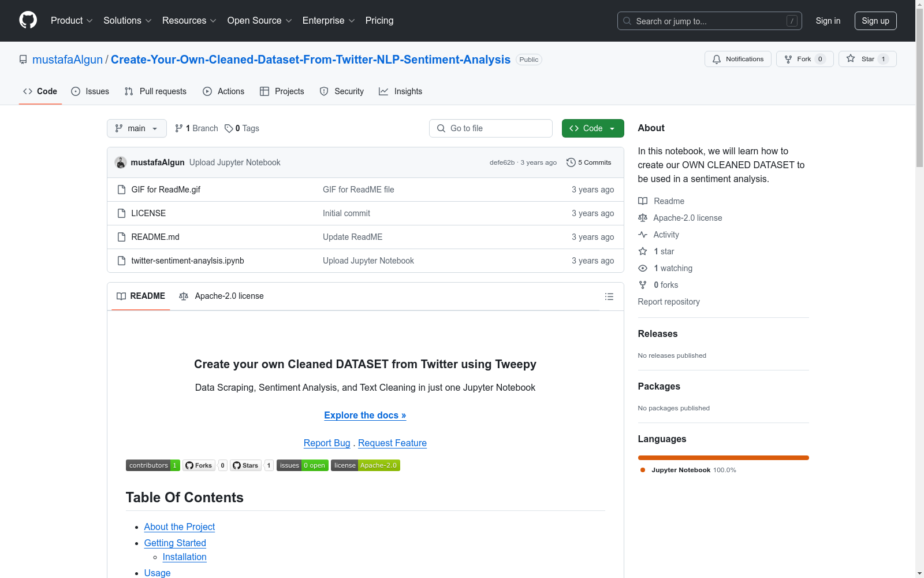Click the file icon for GIF for ReadMe.gif

click(x=121, y=190)
